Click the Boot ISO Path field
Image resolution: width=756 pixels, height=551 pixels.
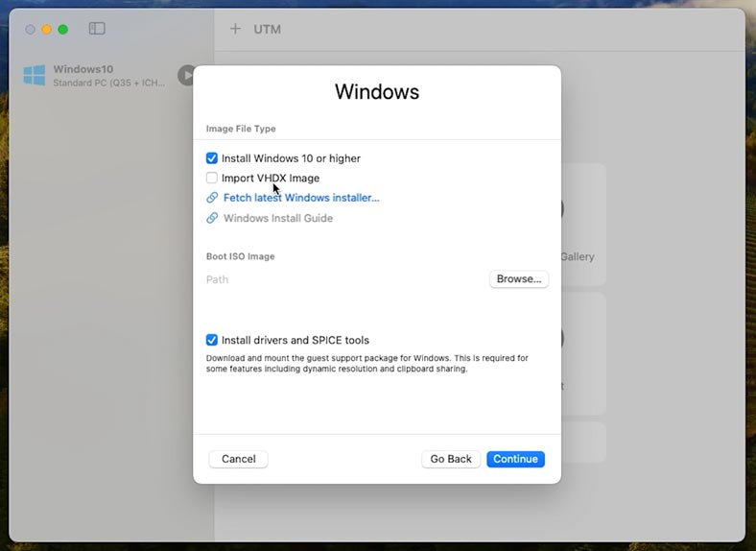tap(344, 279)
